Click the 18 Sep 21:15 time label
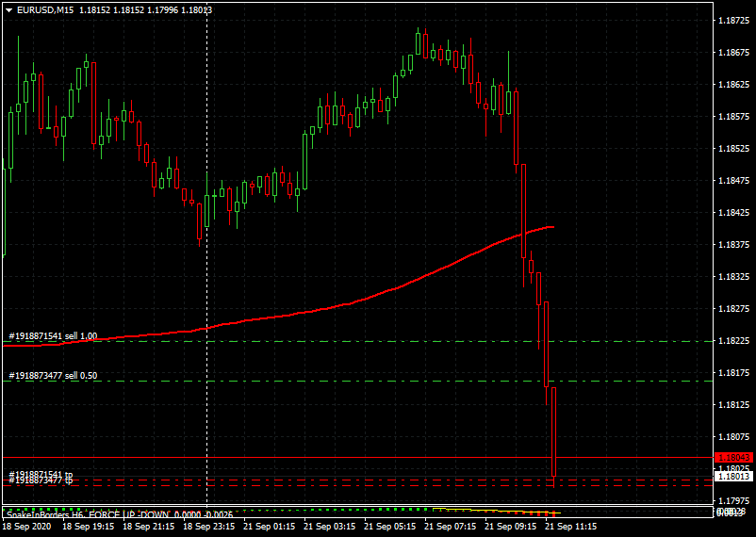The image size is (756, 537). click(x=149, y=527)
